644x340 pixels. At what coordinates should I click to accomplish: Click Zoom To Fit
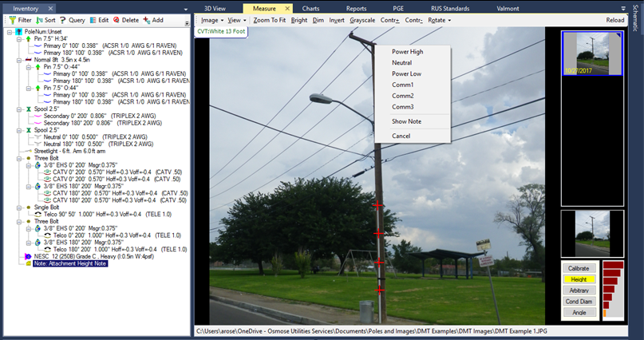tap(270, 20)
